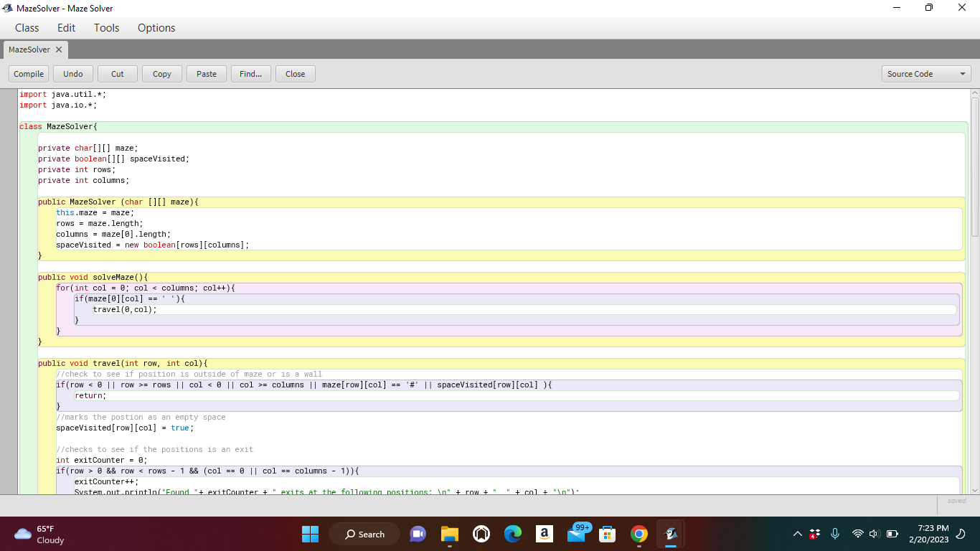Open the Edit menu
Screen dimensions: 980x551
click(x=66, y=28)
